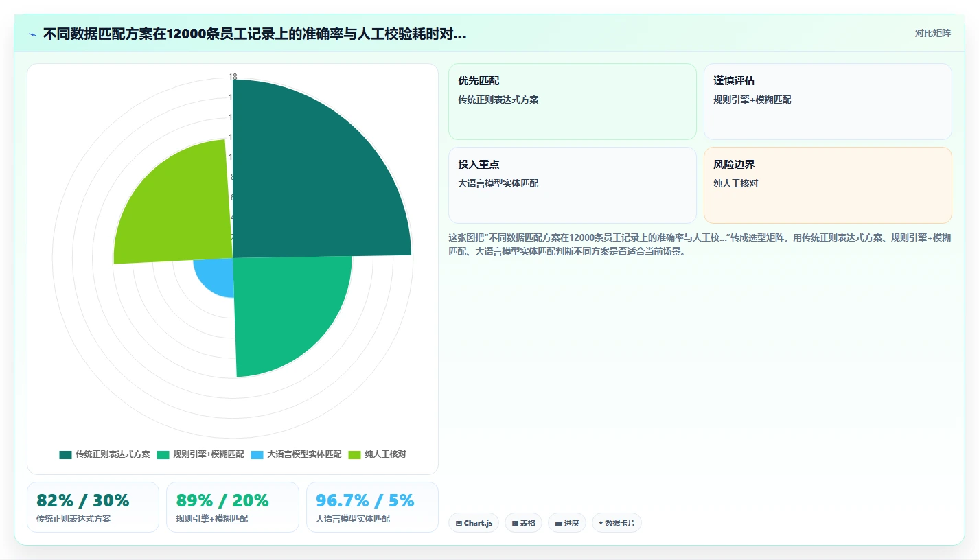Viewport: 979px width, 560px height.
Task: Click the 96.7% / 5% stat card
Action: (x=372, y=507)
